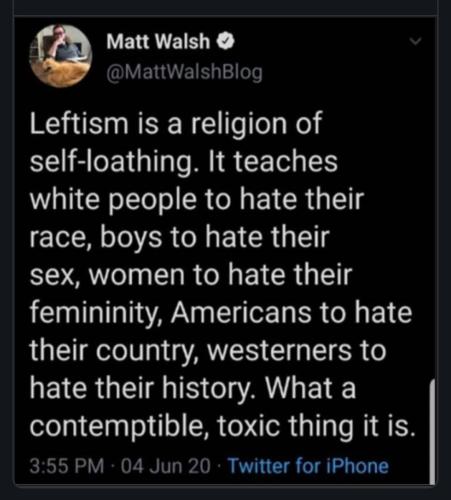Image resolution: width=451 pixels, height=500 pixels.
Task: Open the Twitter for iPhone source link
Action: 308,466
